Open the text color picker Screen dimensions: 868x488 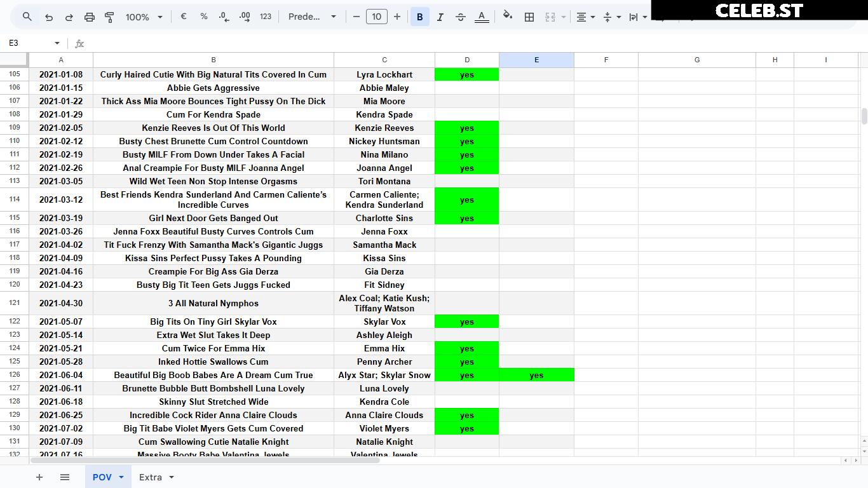[482, 17]
